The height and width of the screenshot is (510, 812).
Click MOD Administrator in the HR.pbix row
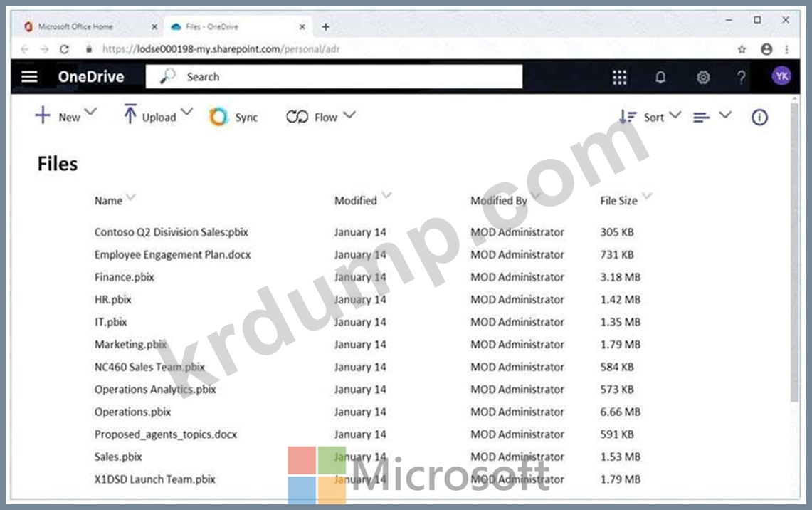click(x=517, y=300)
